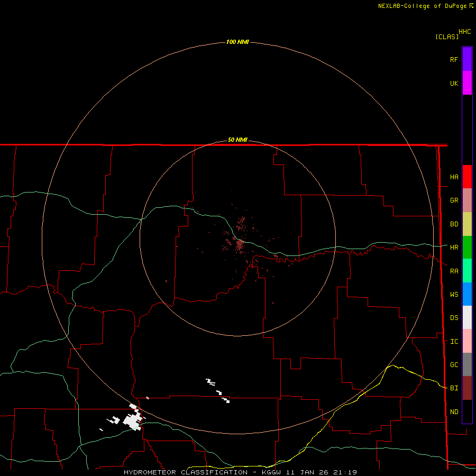The image size is (476, 476).
Task: Click the DS legend label
Action: (x=454, y=318)
